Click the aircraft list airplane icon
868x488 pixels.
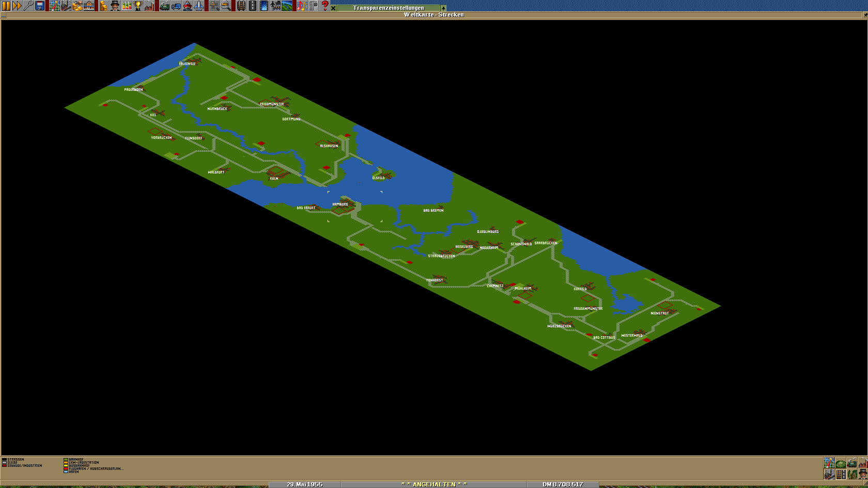point(199,6)
